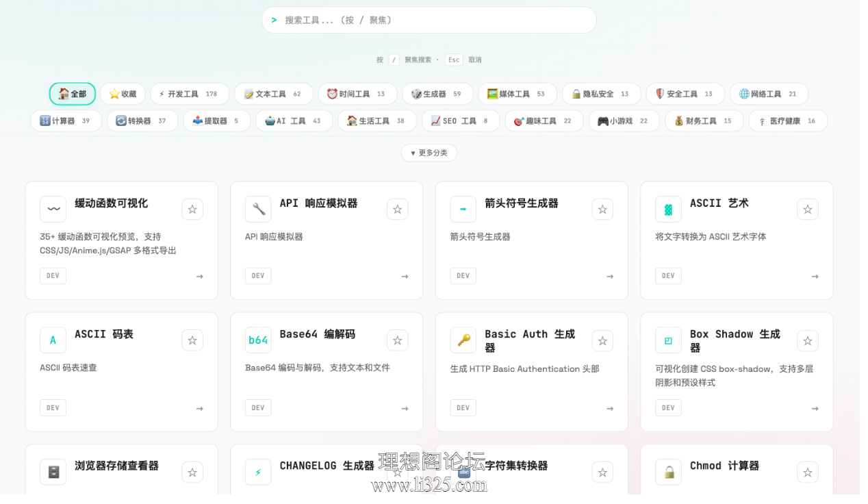Click the Base64 编解码 card title

coord(318,334)
